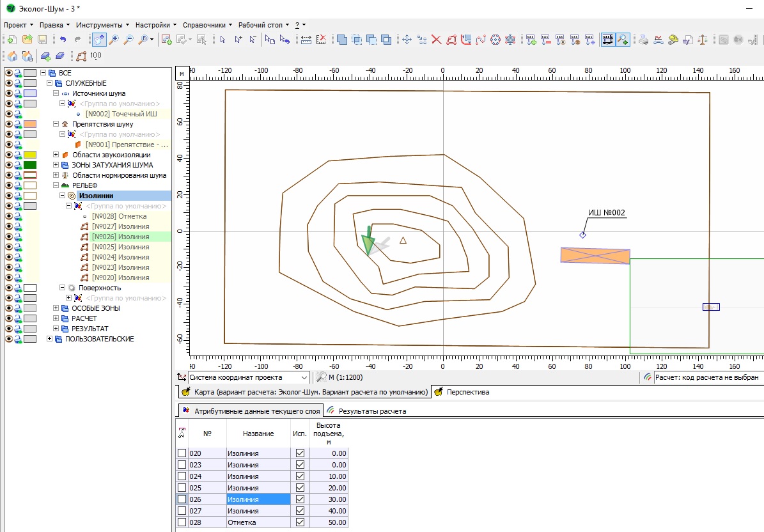Click the Save project floppy disk icon
Viewport: 764px width, 532px height.
(x=43, y=40)
